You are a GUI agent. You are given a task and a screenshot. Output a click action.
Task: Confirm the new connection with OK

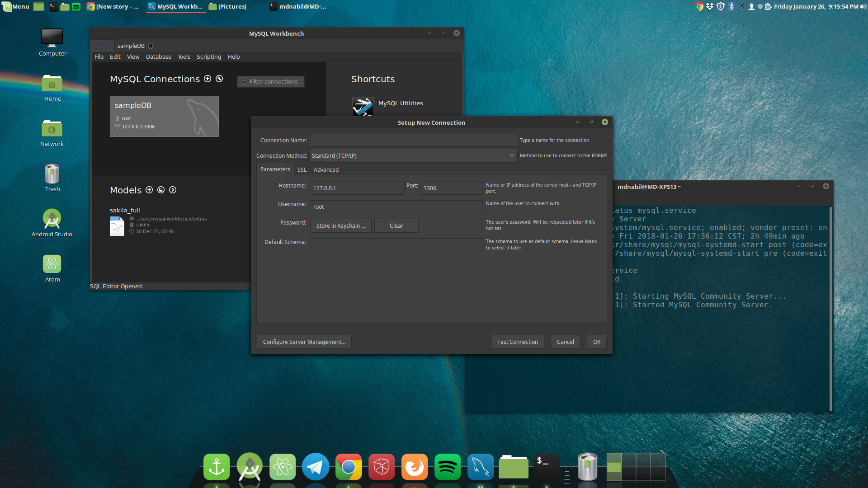point(597,342)
